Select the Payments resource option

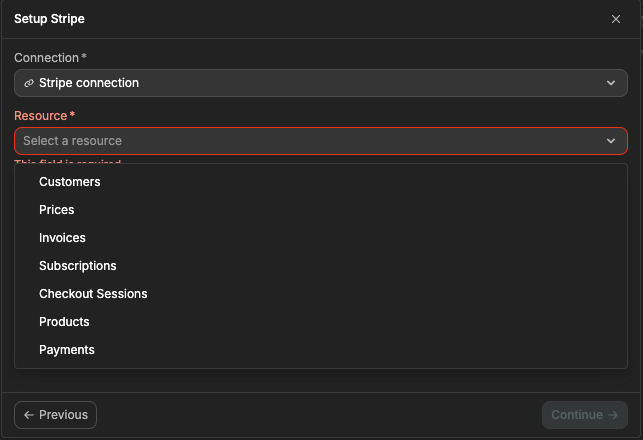pyautogui.click(x=321, y=350)
